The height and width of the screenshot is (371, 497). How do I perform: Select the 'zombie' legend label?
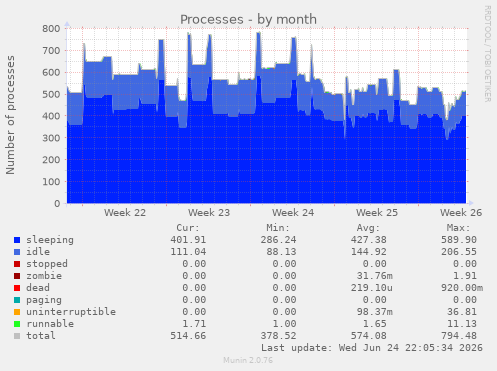(x=44, y=276)
